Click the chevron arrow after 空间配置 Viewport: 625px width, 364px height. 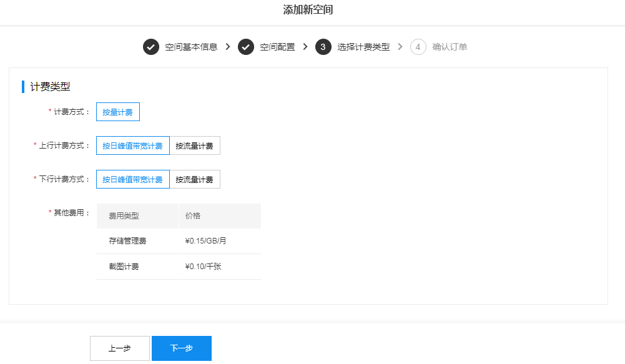305,47
